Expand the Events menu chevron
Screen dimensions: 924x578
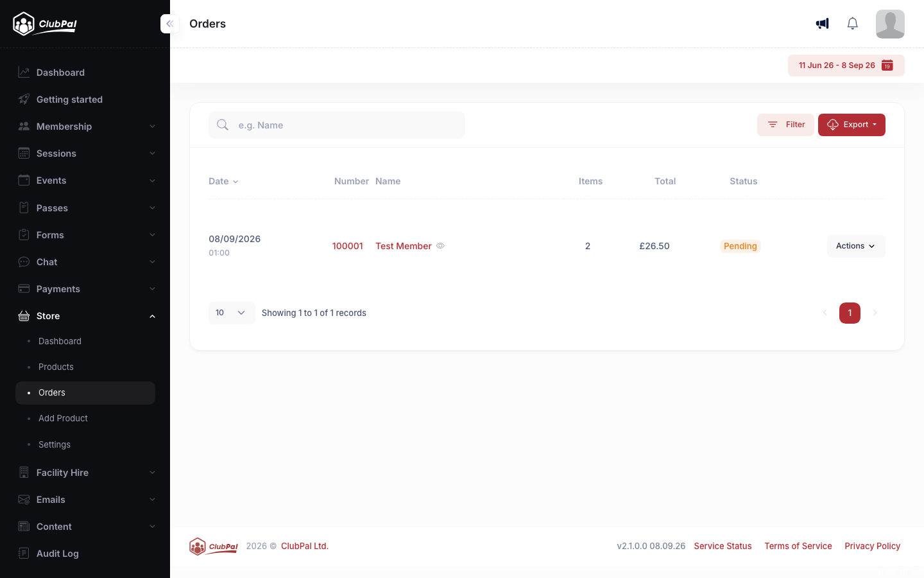point(152,180)
